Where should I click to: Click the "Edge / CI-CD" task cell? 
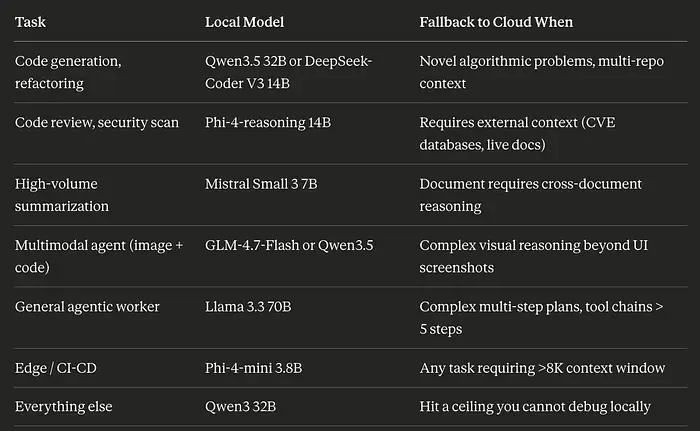[56, 368]
